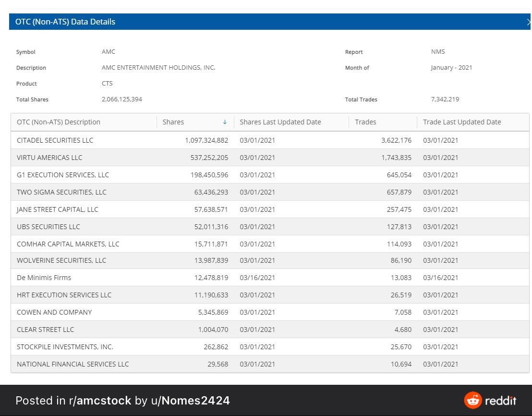Click UBS shares value 52,011,316
Image resolution: width=532 pixels, height=416 pixels.
(211, 227)
